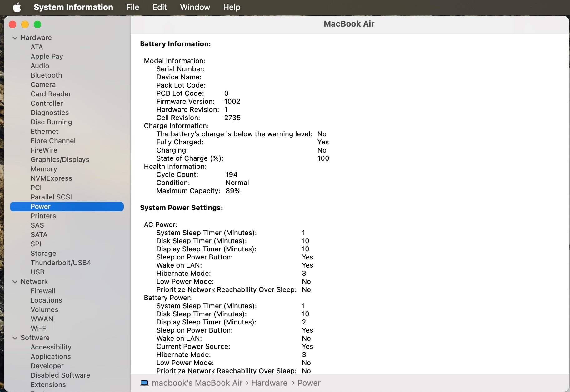Select Thunderbolt/USB4 in the sidebar

point(61,263)
